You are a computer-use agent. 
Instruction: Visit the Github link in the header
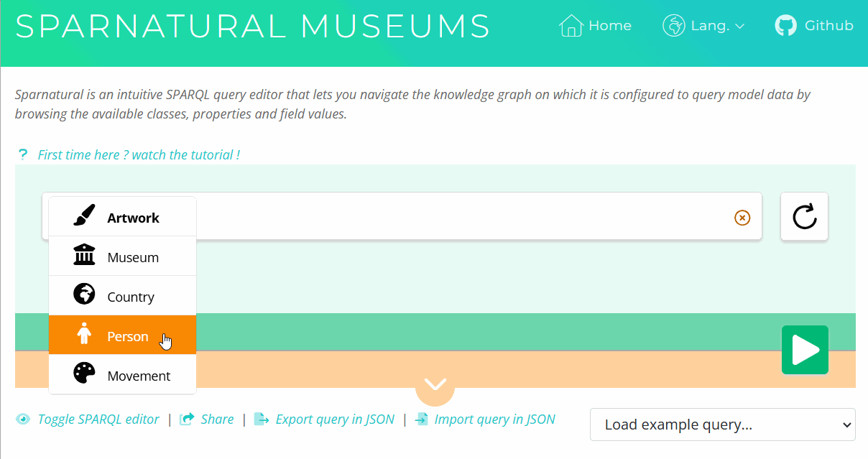[814, 26]
